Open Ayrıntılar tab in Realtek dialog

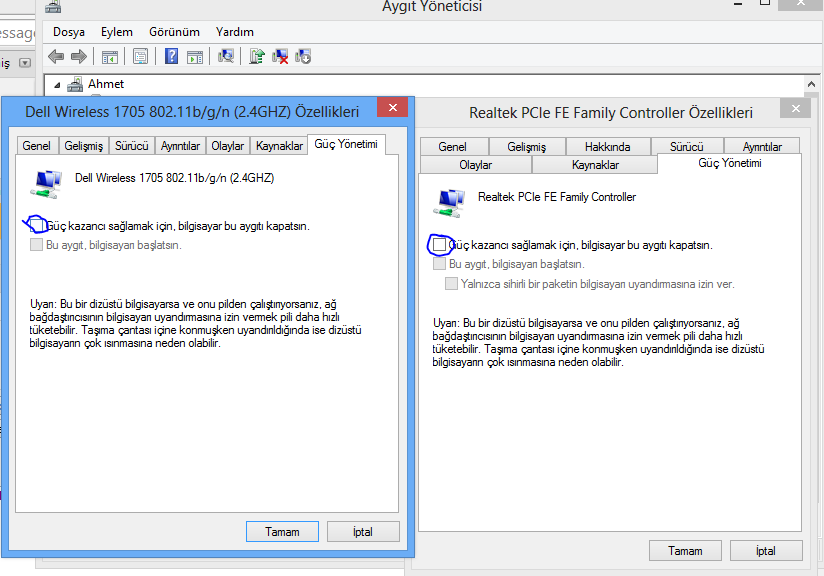point(762,147)
